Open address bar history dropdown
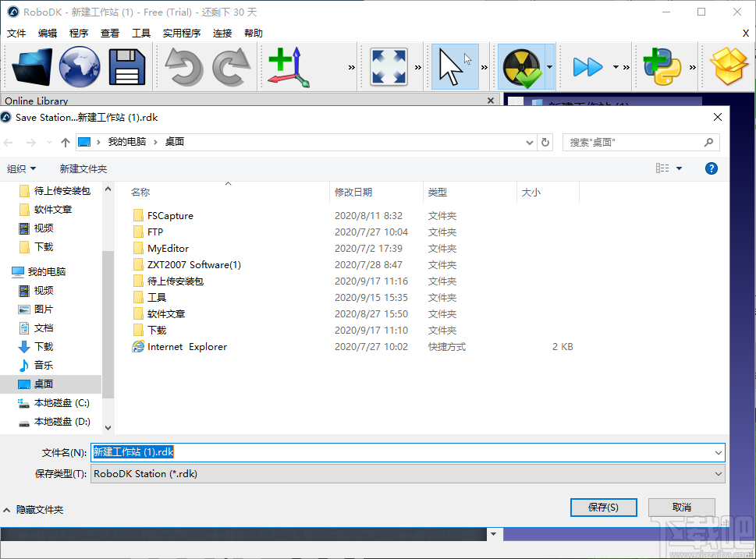This screenshot has width=756, height=559. click(530, 142)
